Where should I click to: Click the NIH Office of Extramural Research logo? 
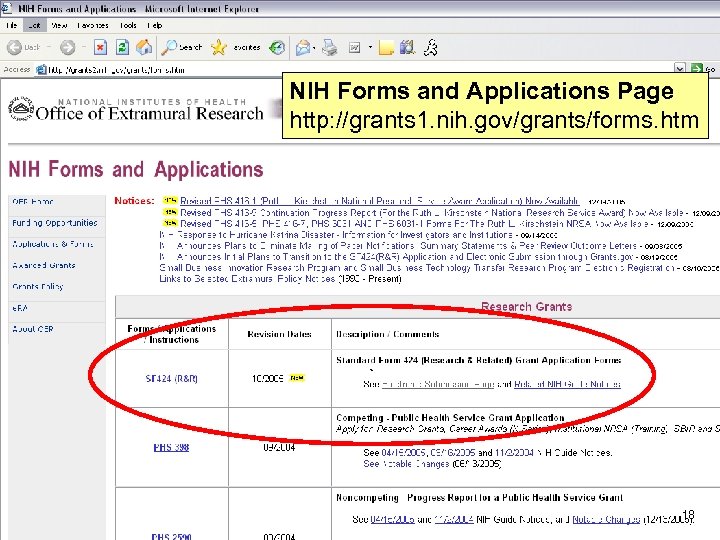136,110
